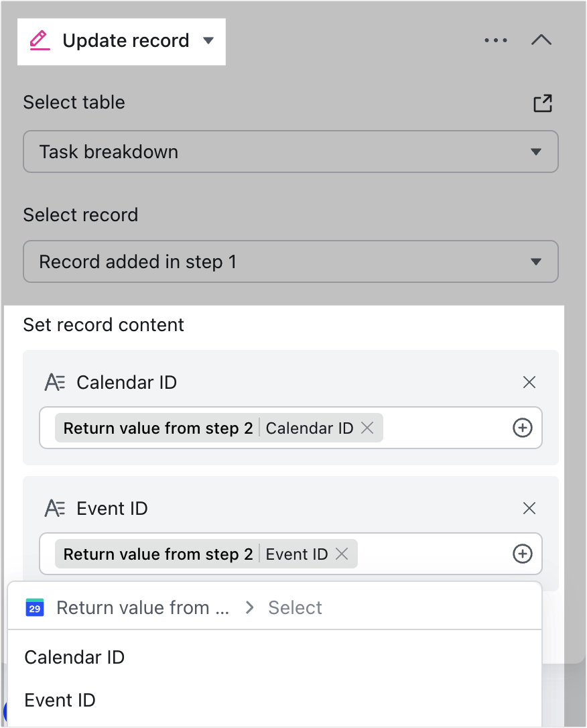587x728 pixels.
Task: Remove the Event ID field from record content
Action: pos(529,508)
